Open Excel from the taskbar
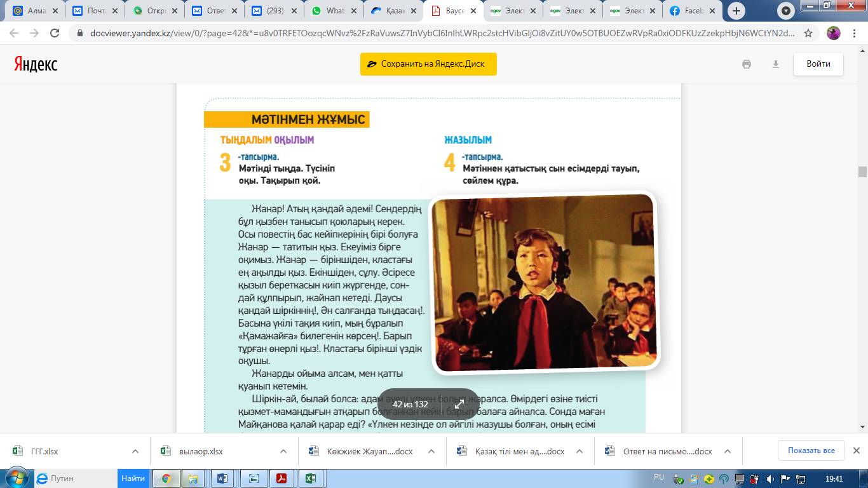The height and width of the screenshot is (488, 868). [311, 478]
